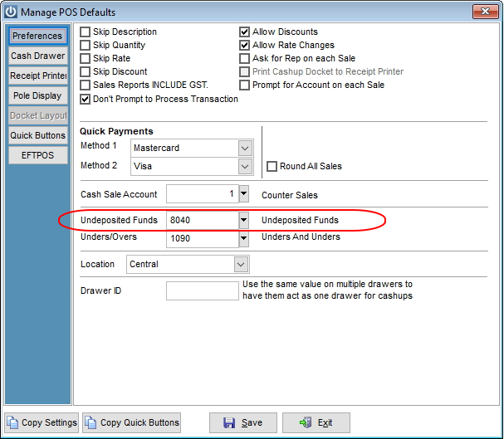
Task: Click the floppy disk Save icon
Action: tap(229, 422)
